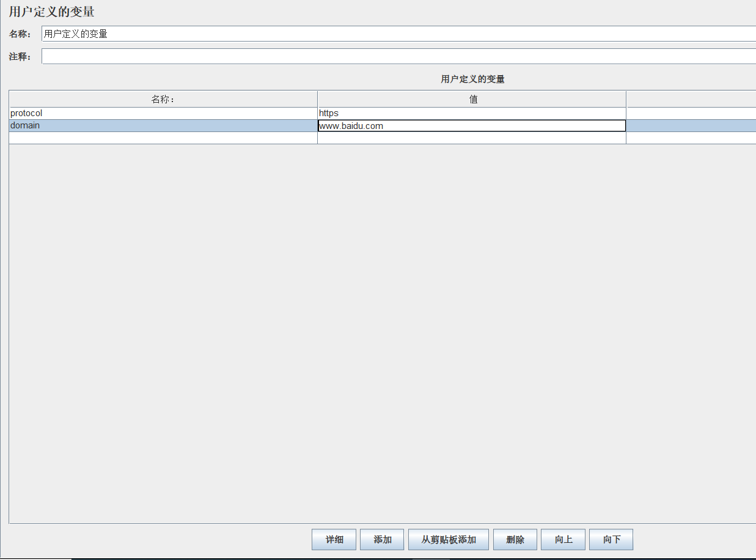The width and height of the screenshot is (756, 560).
Task: Click the 向下 button
Action: coord(611,540)
